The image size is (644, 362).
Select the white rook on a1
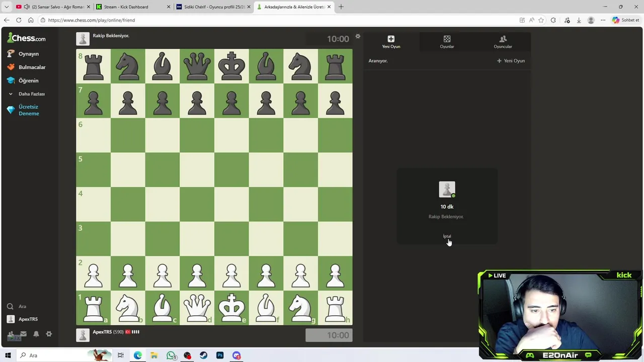pos(93,308)
